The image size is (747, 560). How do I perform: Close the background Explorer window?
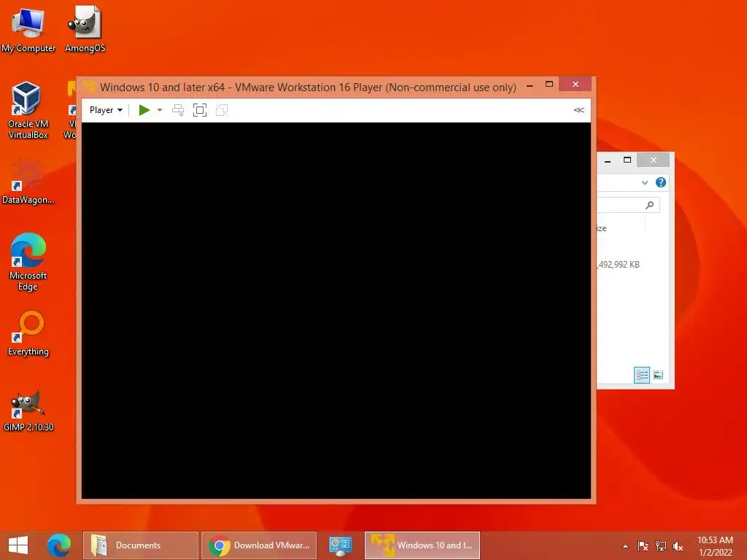coord(653,160)
